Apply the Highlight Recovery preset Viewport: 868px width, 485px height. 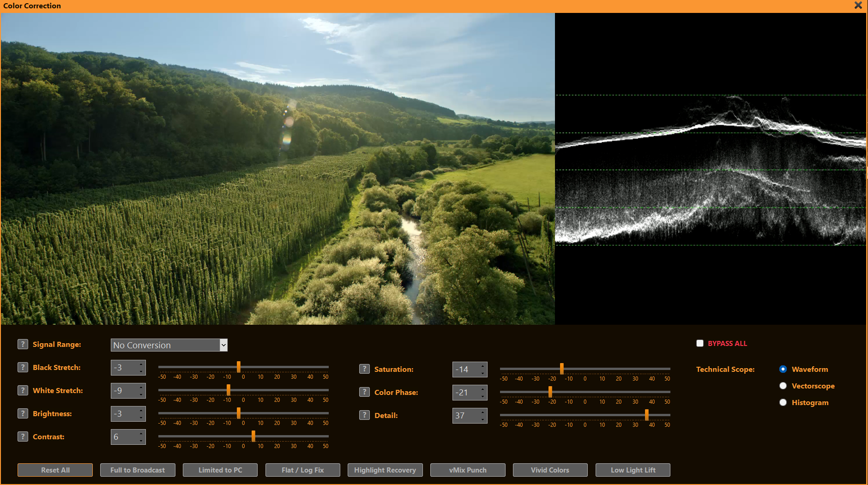(x=385, y=470)
